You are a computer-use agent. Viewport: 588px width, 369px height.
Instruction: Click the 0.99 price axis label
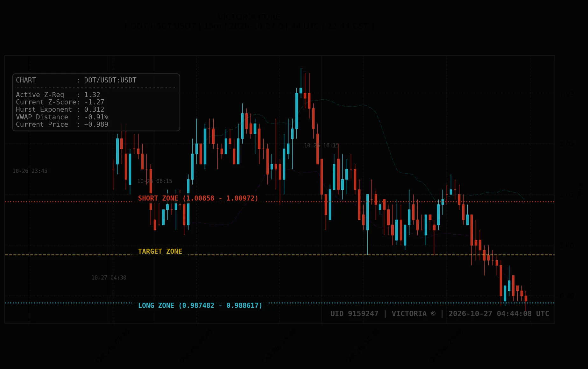pyautogui.click(x=567, y=296)
